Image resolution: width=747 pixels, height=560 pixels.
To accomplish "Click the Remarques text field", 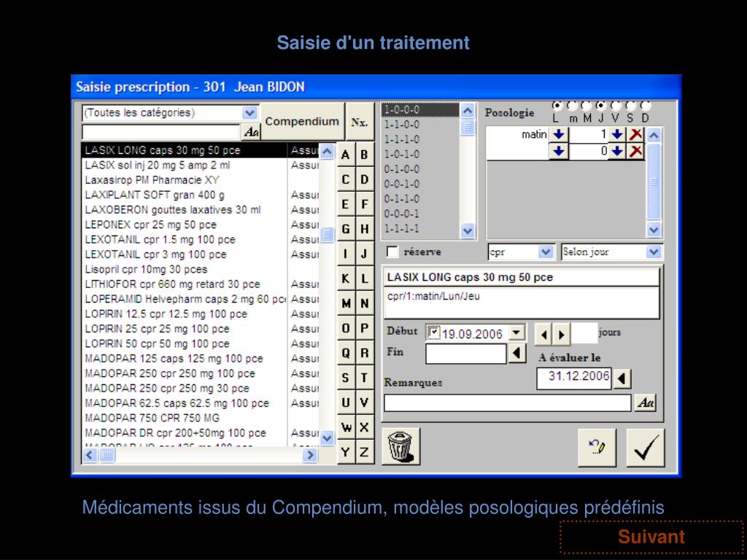I will [508, 402].
